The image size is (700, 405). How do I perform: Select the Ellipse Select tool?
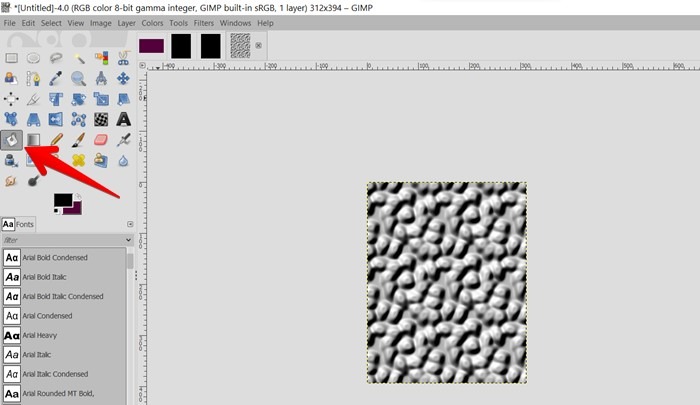click(x=33, y=58)
